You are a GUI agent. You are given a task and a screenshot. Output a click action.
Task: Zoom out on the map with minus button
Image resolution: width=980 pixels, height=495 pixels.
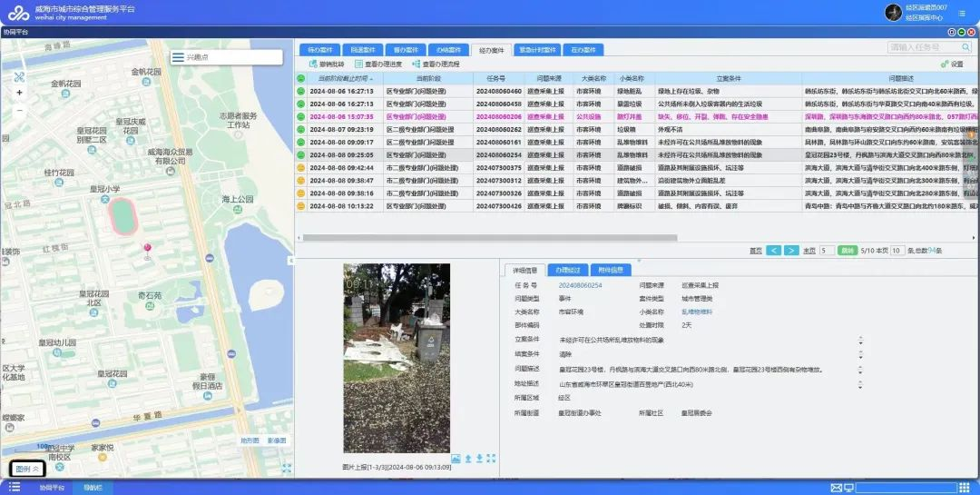(x=20, y=110)
